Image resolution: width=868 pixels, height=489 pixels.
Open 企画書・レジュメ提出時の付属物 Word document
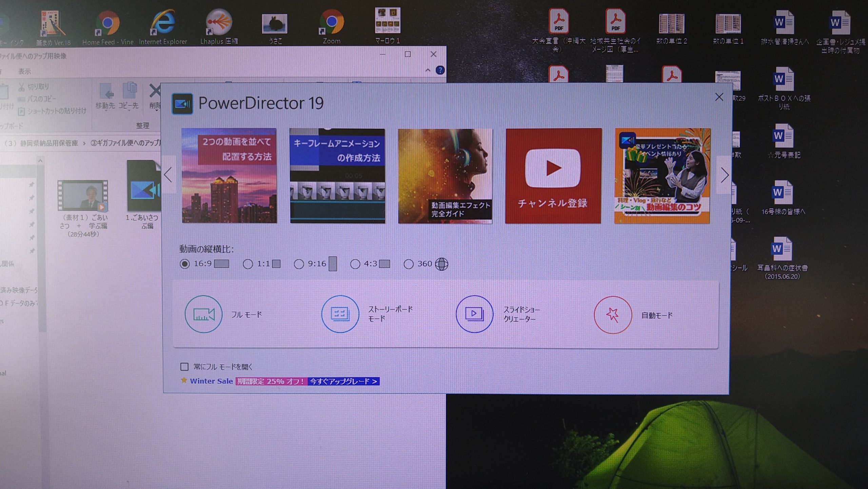click(840, 32)
